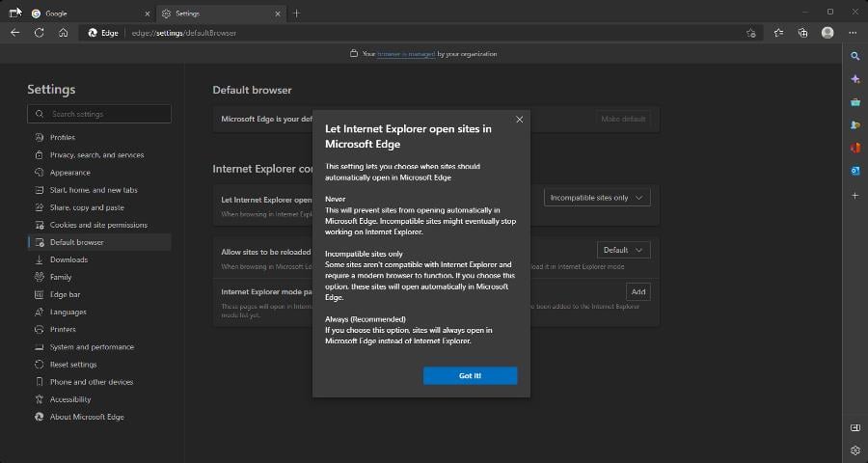Click 'Incompatible sites only' heading in dialog
Screen dimensions: 868x463
[x=364, y=254]
